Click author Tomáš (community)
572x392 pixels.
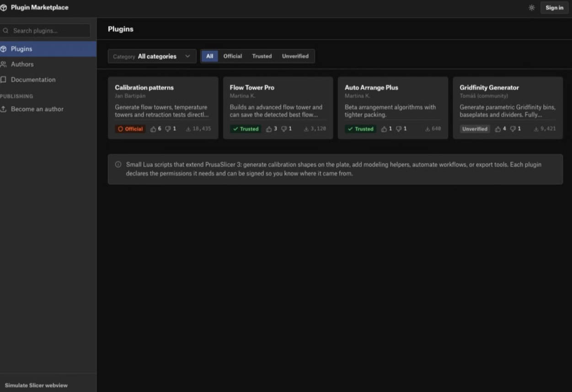coord(484,96)
